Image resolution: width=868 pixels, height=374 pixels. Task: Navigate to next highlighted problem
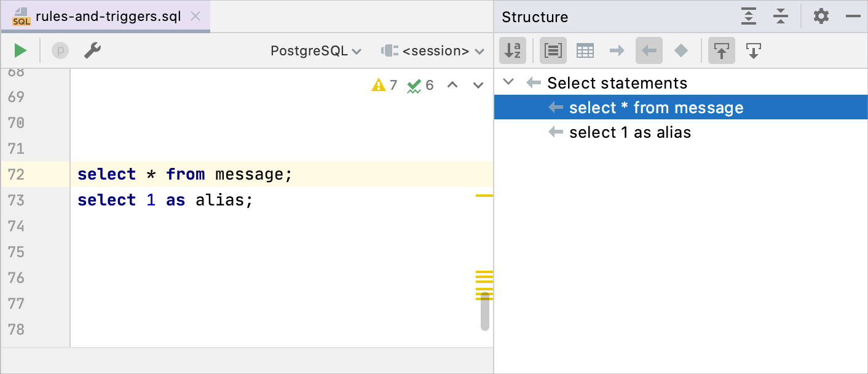[x=478, y=85]
